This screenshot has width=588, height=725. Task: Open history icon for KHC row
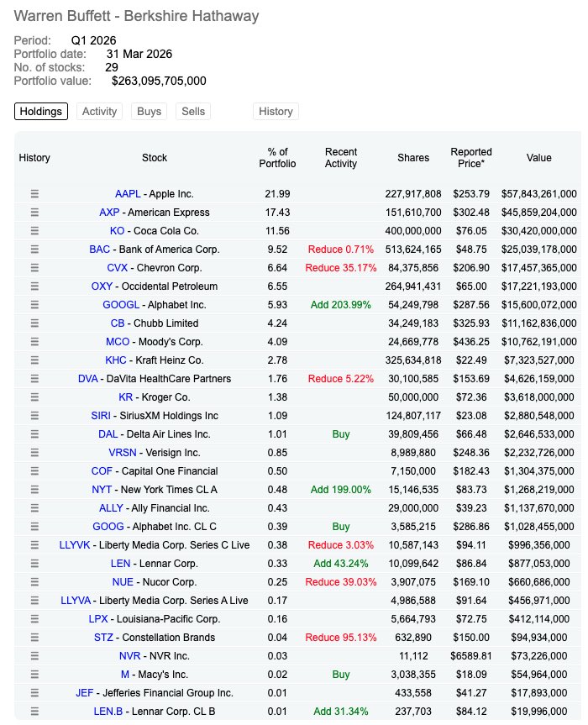(34, 360)
